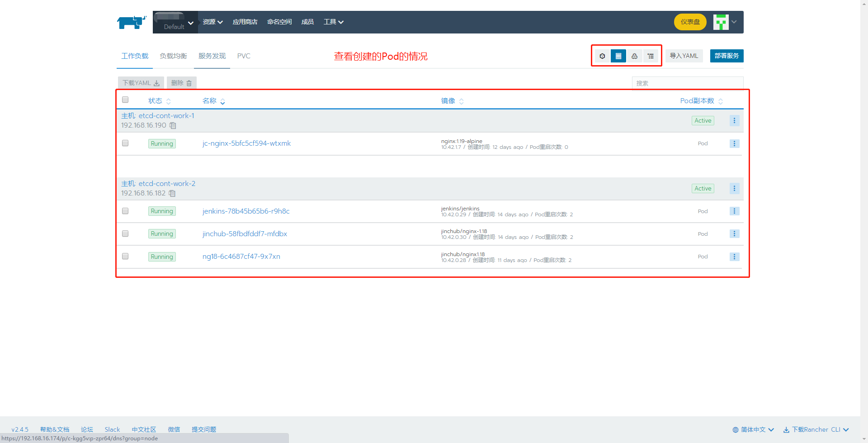Click the page vertical scrollbar
Viewport: 868px width, 443px height.
[x=864, y=221]
